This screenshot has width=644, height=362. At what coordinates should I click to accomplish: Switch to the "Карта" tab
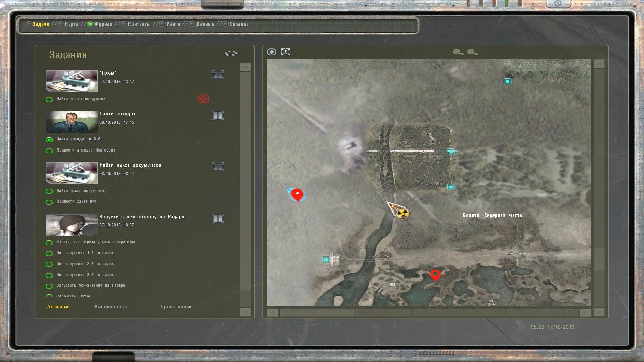click(71, 24)
